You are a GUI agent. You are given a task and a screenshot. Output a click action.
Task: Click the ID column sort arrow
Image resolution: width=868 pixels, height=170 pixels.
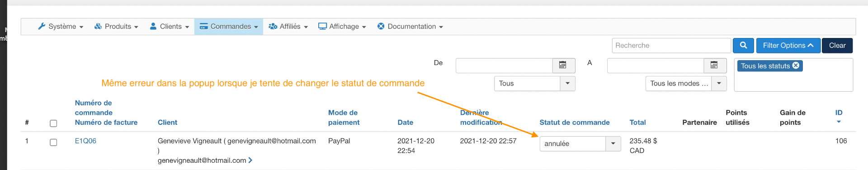click(839, 122)
